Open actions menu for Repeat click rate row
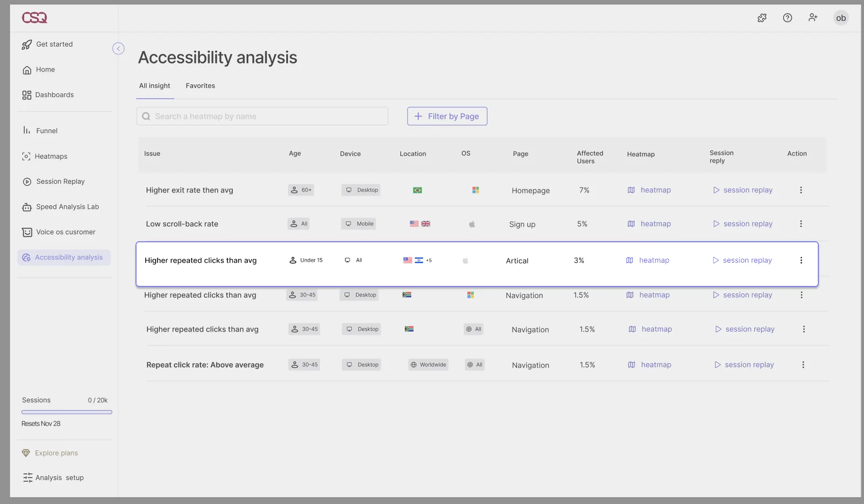864x504 pixels. [803, 365]
